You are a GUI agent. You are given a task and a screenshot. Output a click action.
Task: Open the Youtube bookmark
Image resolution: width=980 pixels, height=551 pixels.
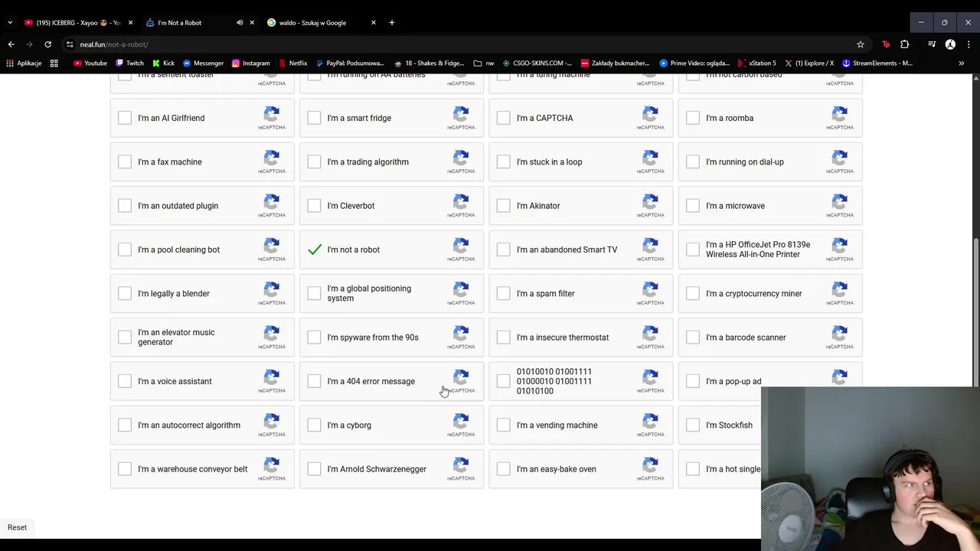[90, 64]
